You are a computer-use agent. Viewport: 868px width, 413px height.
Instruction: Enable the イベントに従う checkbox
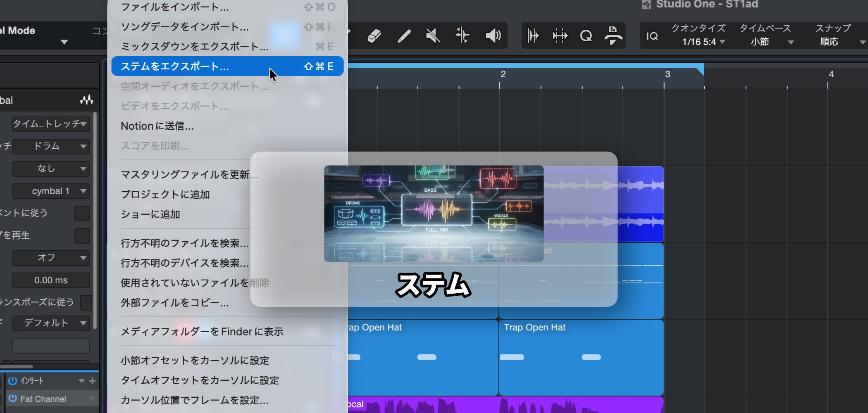82,213
